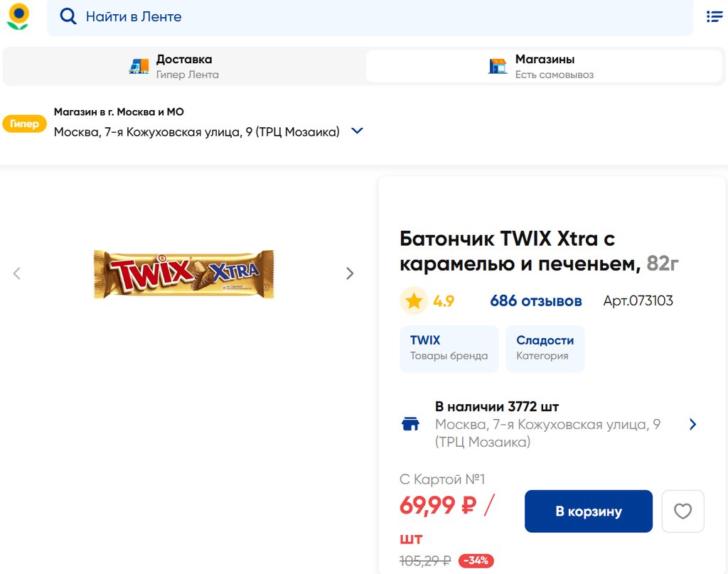Click the delivery truck icon

coord(139,66)
